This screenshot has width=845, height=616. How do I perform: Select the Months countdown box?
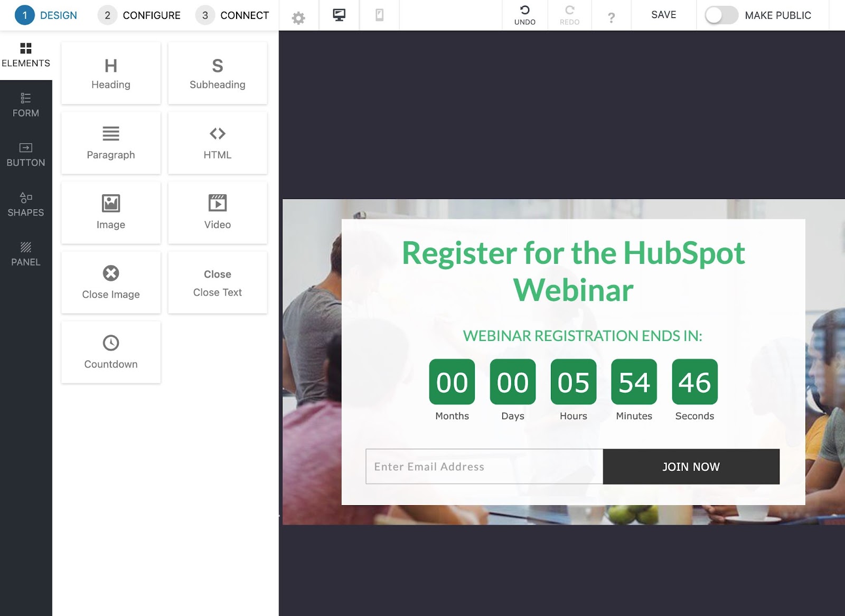pos(452,382)
